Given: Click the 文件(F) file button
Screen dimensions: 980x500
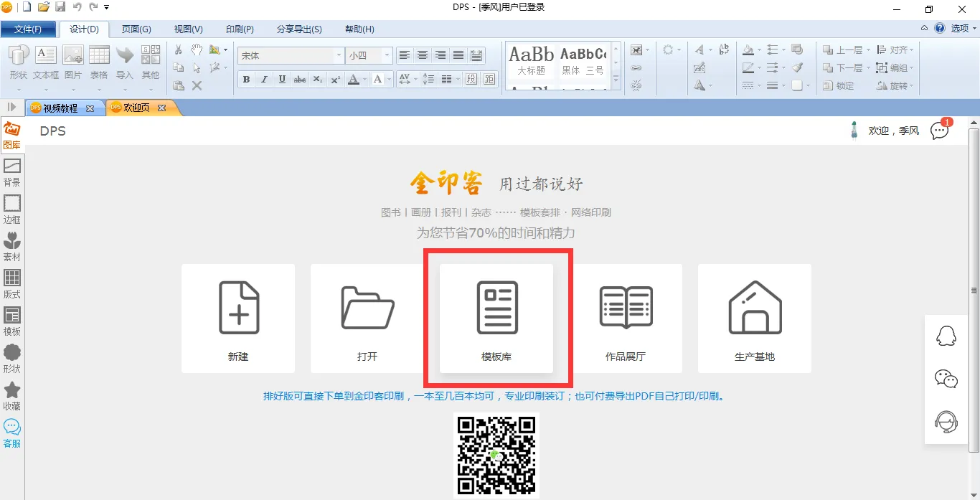Looking at the screenshot, I should coord(28,29).
